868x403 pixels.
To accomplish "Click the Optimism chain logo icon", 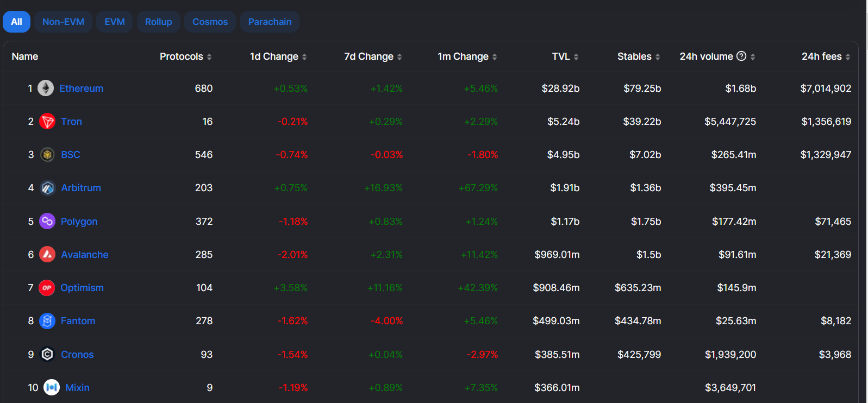I will 47,288.
